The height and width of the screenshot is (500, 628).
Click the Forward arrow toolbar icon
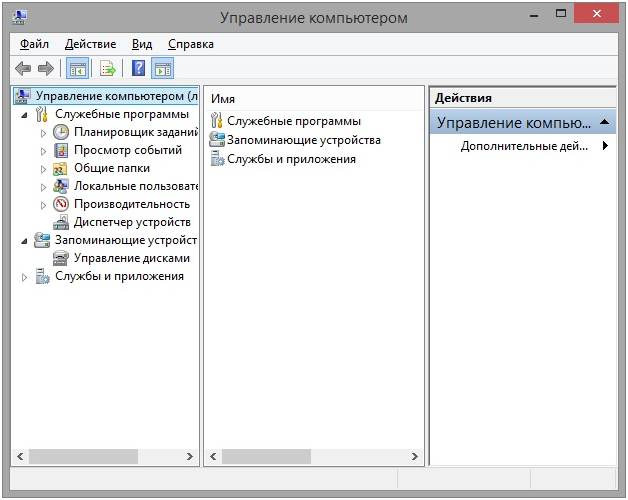[45, 68]
